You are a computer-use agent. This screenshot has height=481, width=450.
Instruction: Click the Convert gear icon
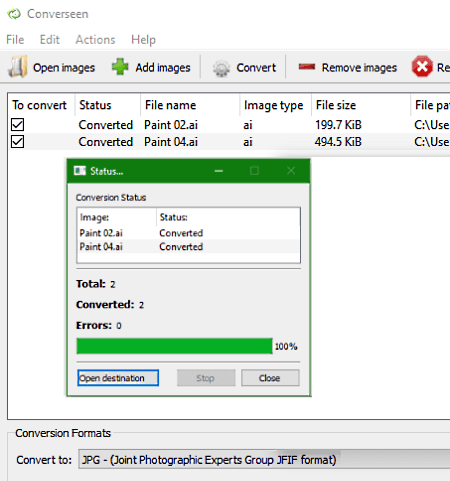221,68
